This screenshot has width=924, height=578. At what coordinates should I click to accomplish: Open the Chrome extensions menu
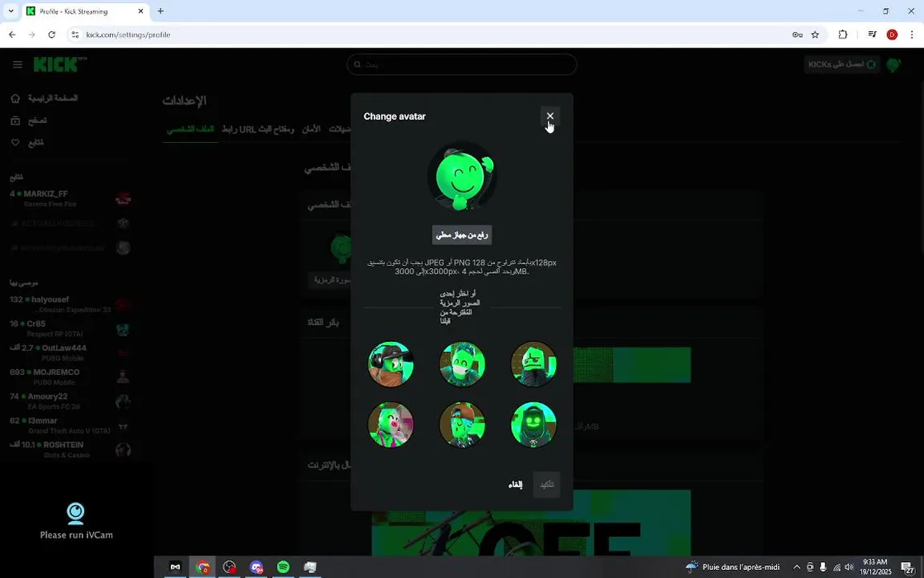coord(843,35)
